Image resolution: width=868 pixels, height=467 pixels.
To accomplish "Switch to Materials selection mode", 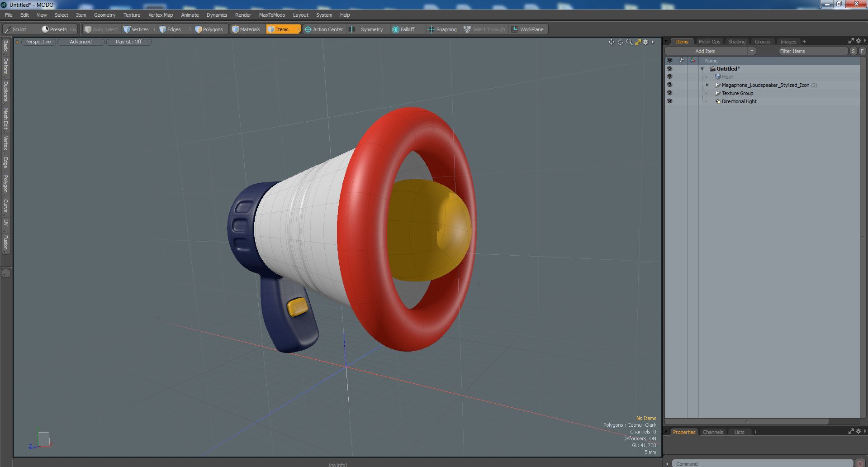I will coord(247,29).
